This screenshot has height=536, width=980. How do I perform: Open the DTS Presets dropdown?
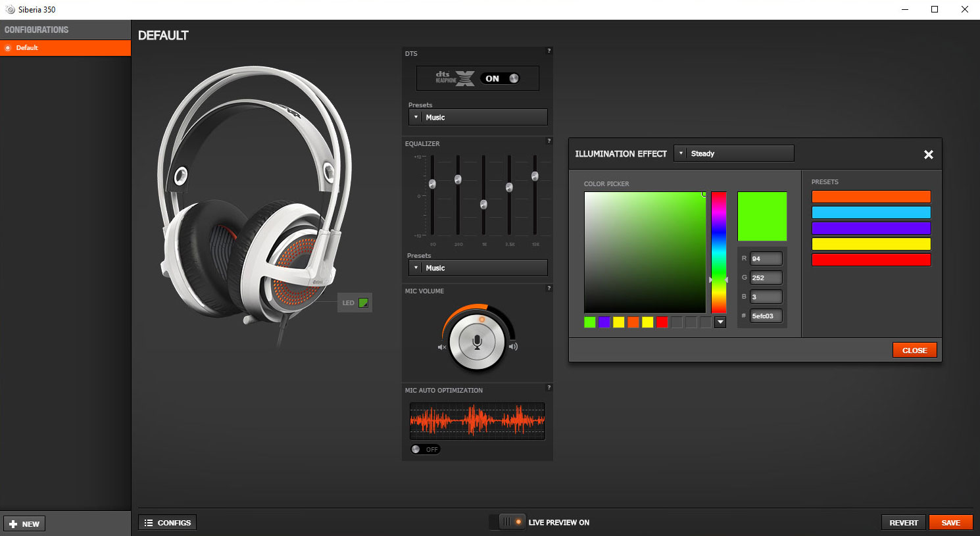tap(478, 117)
